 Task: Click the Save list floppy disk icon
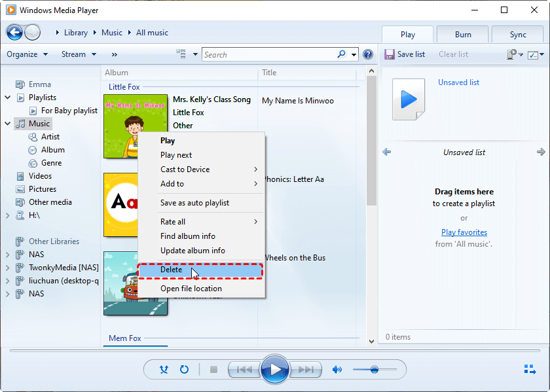pyautogui.click(x=390, y=54)
